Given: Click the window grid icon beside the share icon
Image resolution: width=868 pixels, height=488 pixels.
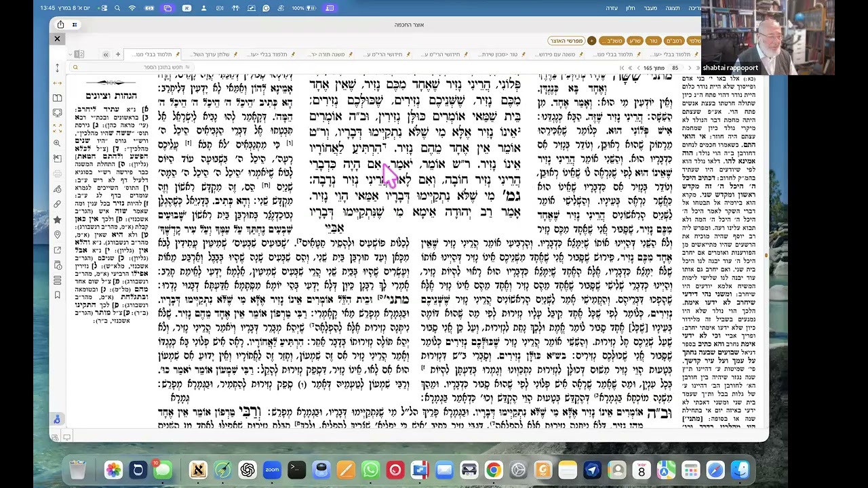Looking at the screenshot, I should point(75,24).
